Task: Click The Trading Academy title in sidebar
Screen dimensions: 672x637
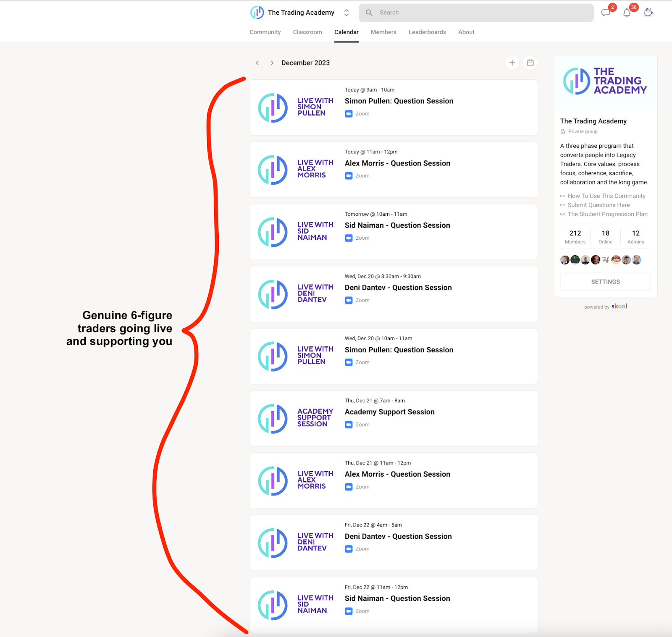Action: point(593,121)
